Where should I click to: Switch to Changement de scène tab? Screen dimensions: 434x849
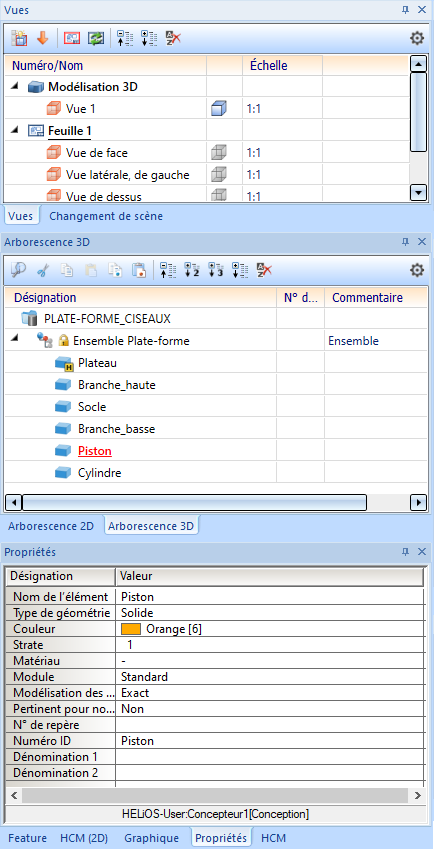pos(106,216)
